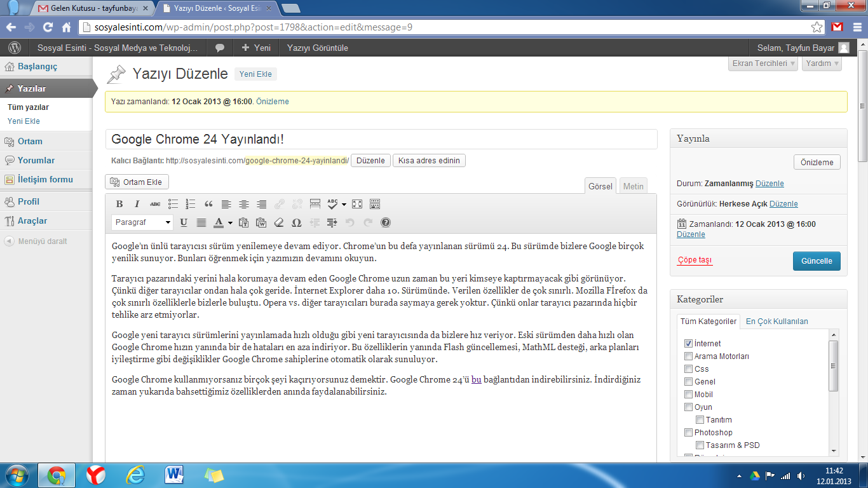Underline the selected text
The height and width of the screenshot is (488, 868).
(x=184, y=222)
